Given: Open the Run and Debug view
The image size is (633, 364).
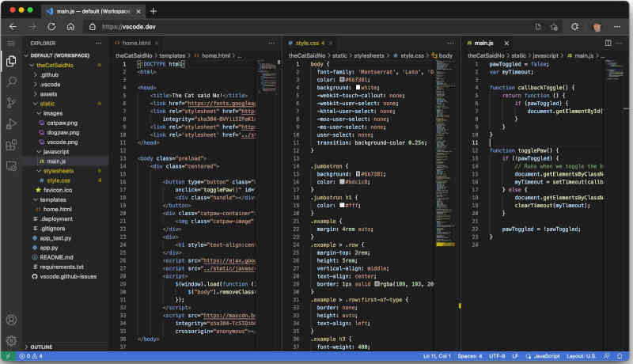Looking at the screenshot, I should [11, 124].
